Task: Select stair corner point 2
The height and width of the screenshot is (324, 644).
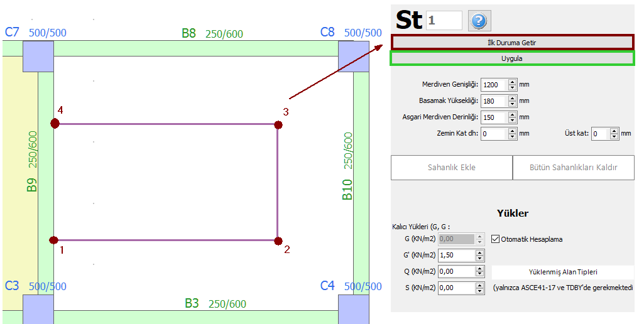Action: pos(277,240)
